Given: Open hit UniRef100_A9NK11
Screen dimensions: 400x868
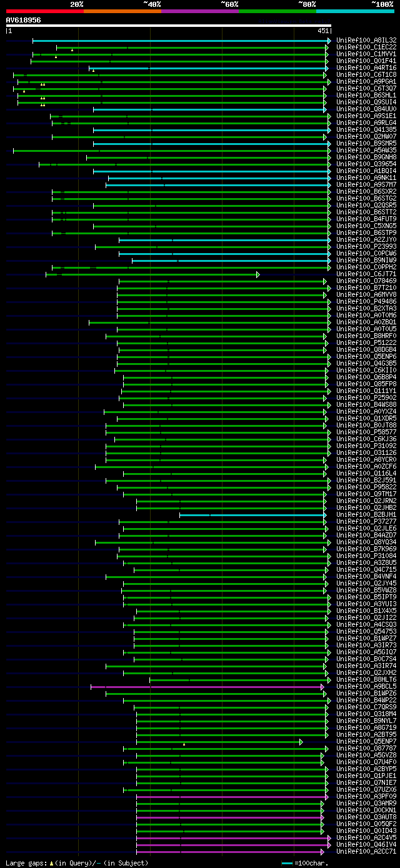Looking at the screenshot, I should tap(366, 178).
